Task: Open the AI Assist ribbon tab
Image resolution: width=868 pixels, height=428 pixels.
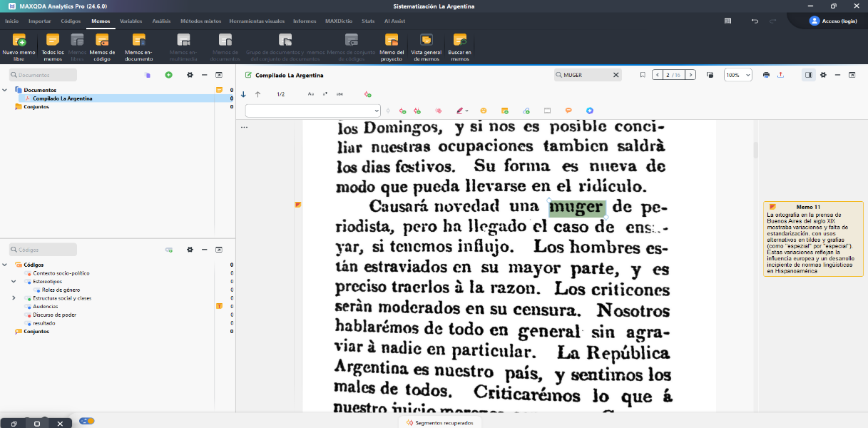Action: 394,21
